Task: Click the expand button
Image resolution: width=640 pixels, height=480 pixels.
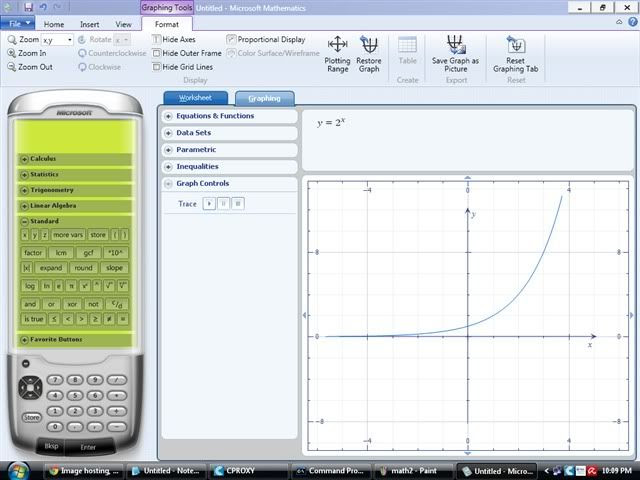Action: click(51, 268)
